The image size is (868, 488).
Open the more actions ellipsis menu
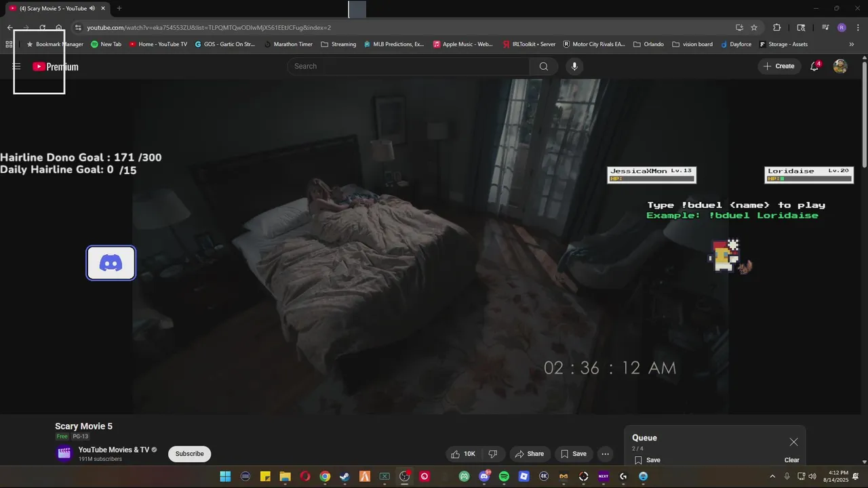(606, 454)
